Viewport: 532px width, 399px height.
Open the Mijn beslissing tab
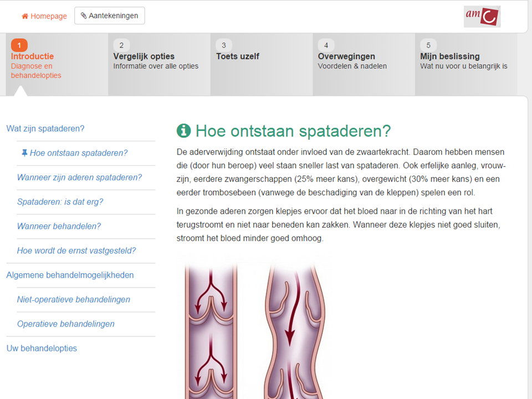[450, 57]
